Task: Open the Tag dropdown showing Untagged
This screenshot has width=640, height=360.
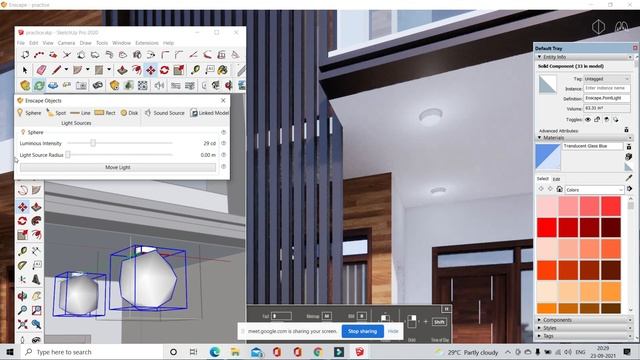Action: point(607,79)
